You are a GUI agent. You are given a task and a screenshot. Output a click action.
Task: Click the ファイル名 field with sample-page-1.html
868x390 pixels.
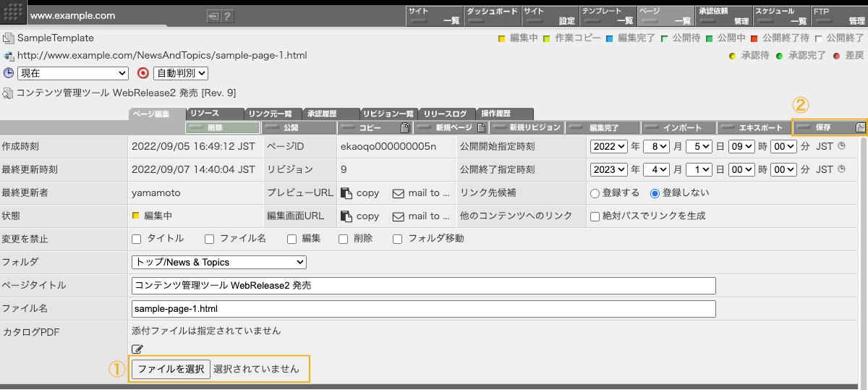point(424,309)
